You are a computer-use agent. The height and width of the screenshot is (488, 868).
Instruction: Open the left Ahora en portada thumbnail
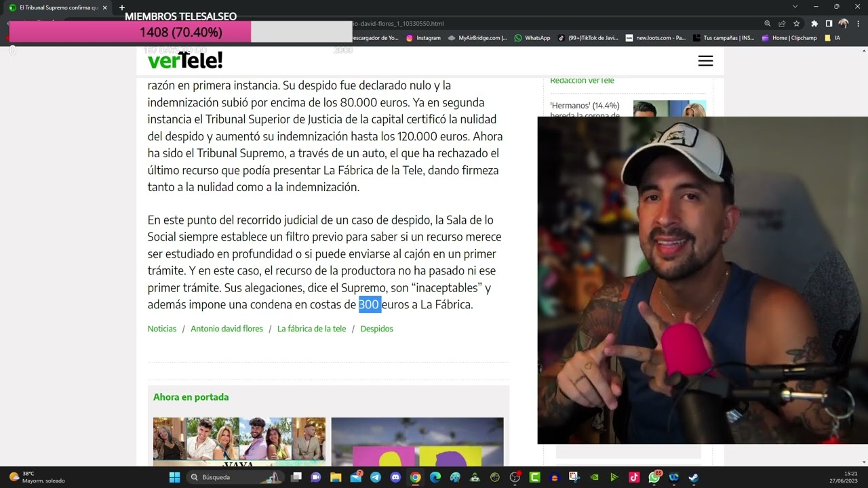[x=239, y=441]
